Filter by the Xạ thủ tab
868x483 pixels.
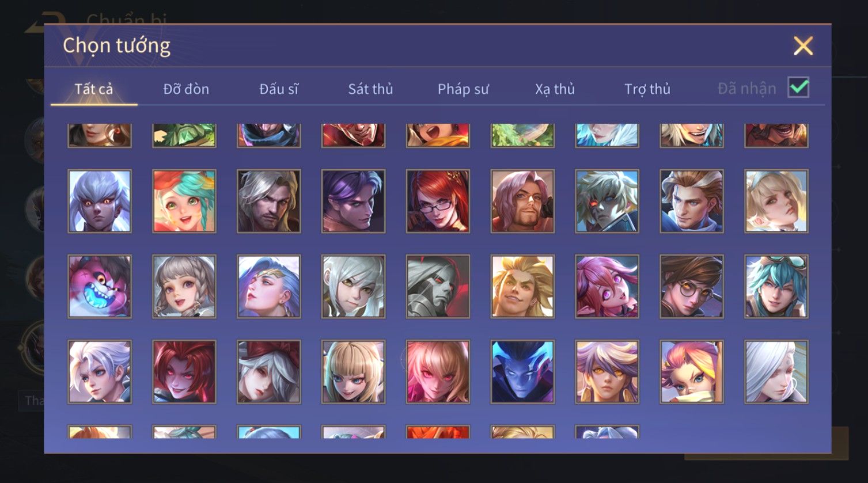[555, 89]
